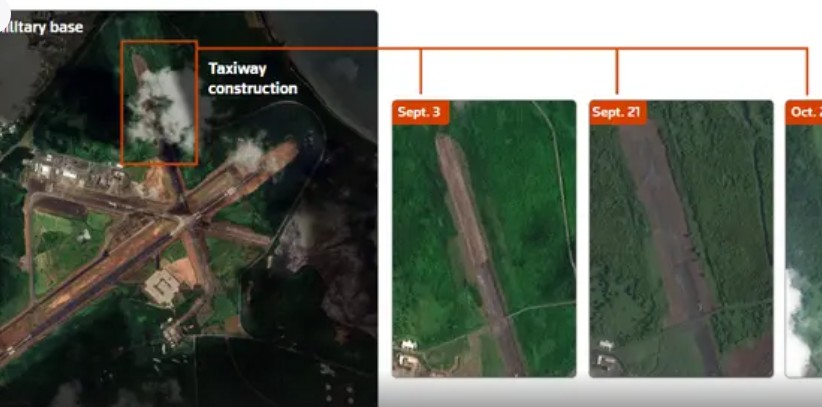This screenshot has width=822, height=407.
Task: Click the runway intersection on the main map
Action: pyautogui.click(x=180, y=215)
